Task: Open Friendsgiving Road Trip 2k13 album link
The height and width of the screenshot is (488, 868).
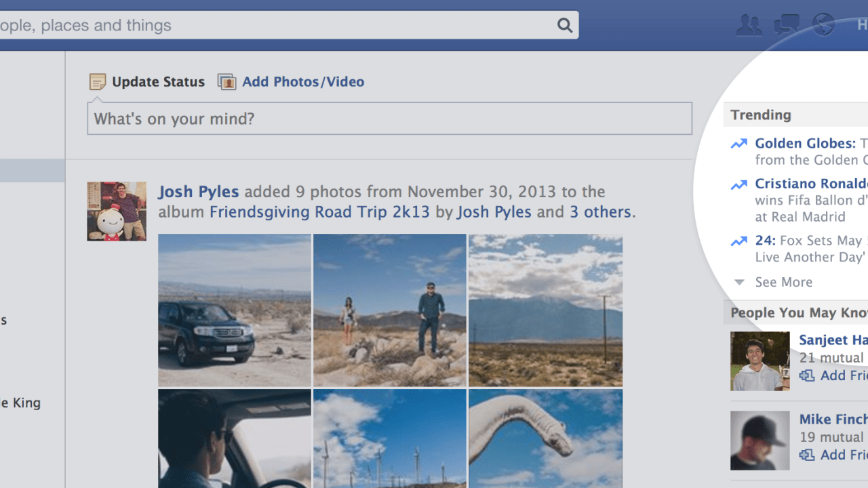Action: coord(319,212)
